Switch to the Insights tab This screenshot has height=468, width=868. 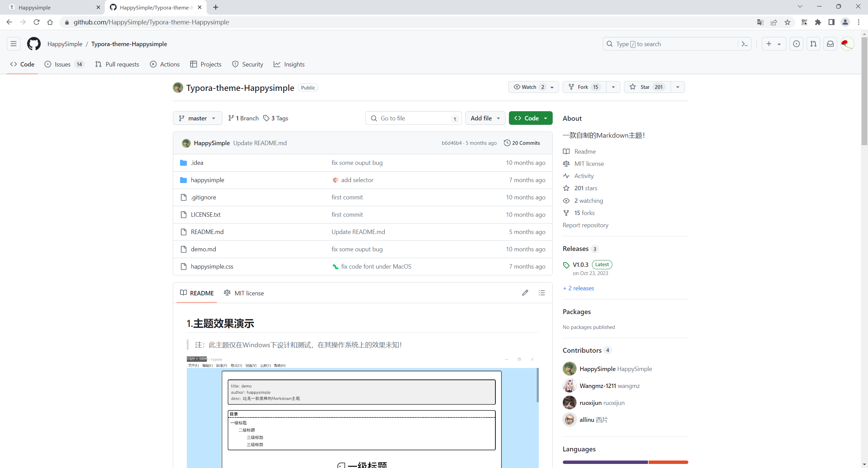(x=289, y=64)
